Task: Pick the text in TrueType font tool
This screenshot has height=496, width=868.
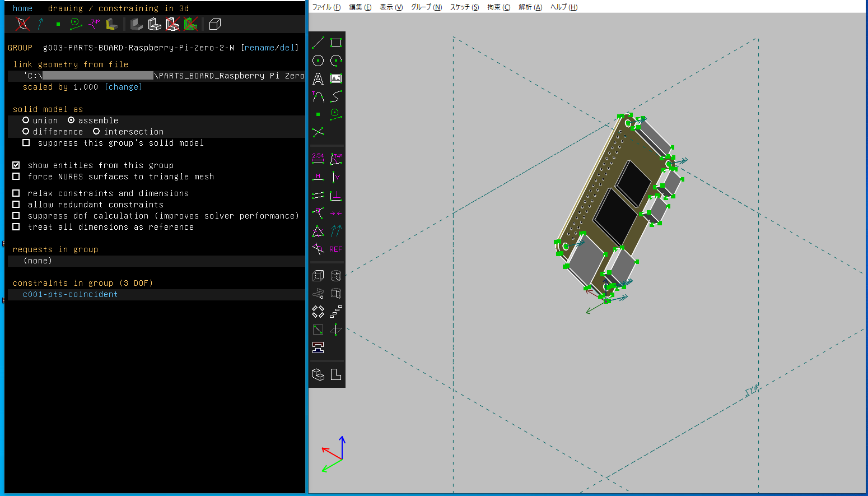Action: point(318,79)
